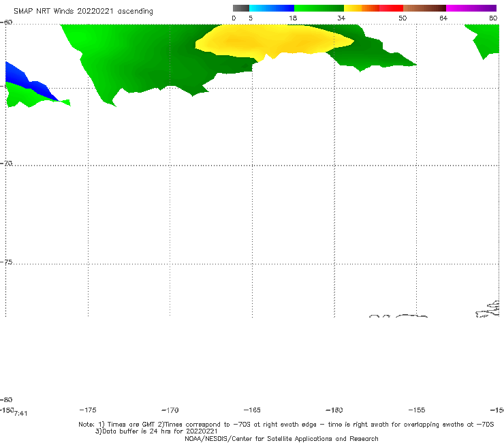This screenshot has height=443, width=504.
Task: Click the color bar label "5"
Action: coord(251,18)
